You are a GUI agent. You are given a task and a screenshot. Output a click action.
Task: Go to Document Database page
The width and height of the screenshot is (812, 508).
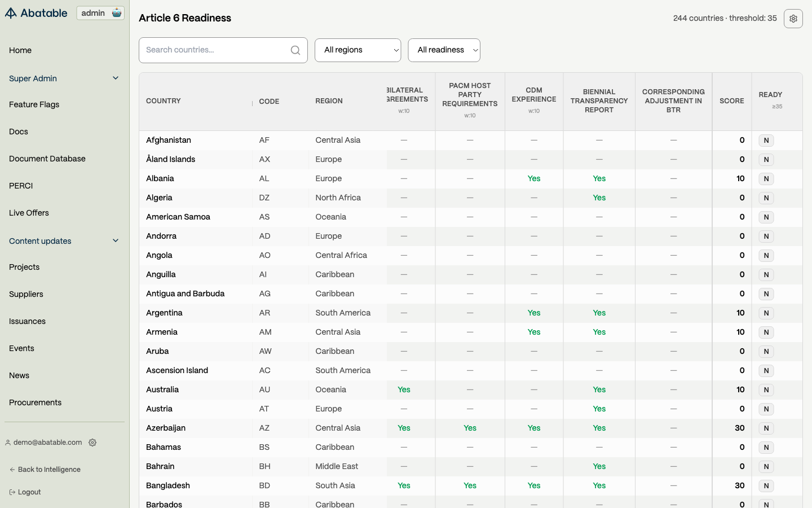(x=47, y=159)
